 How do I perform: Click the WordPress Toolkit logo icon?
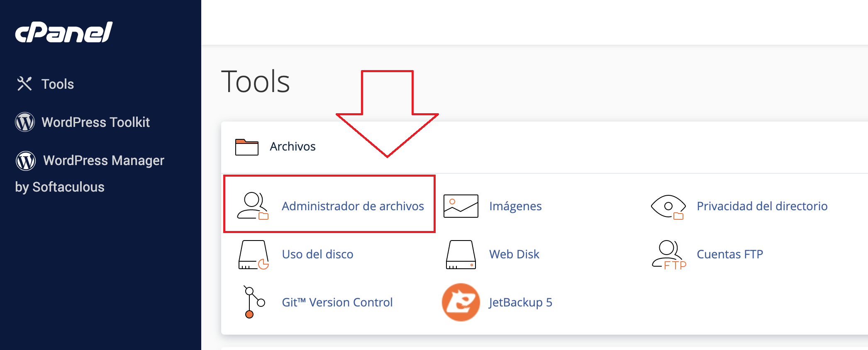pyautogui.click(x=25, y=122)
